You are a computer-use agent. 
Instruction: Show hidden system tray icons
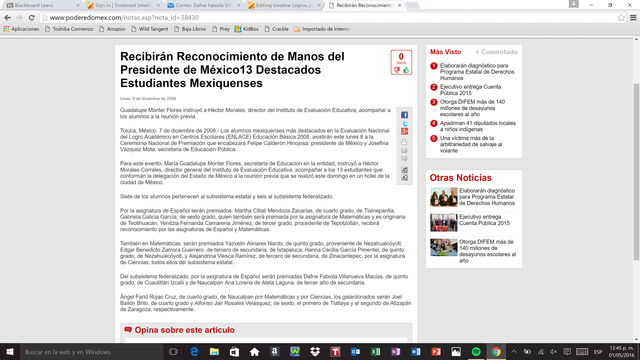[514, 352]
